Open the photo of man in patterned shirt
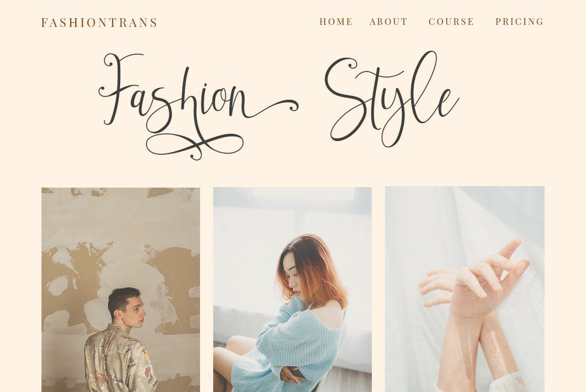Image resolution: width=586 pixels, height=392 pixels. (121, 290)
